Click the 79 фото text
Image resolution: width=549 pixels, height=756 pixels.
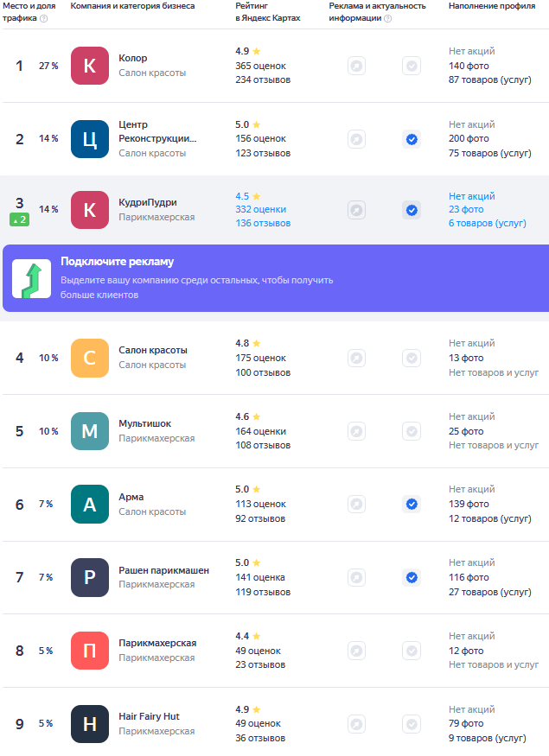(466, 723)
